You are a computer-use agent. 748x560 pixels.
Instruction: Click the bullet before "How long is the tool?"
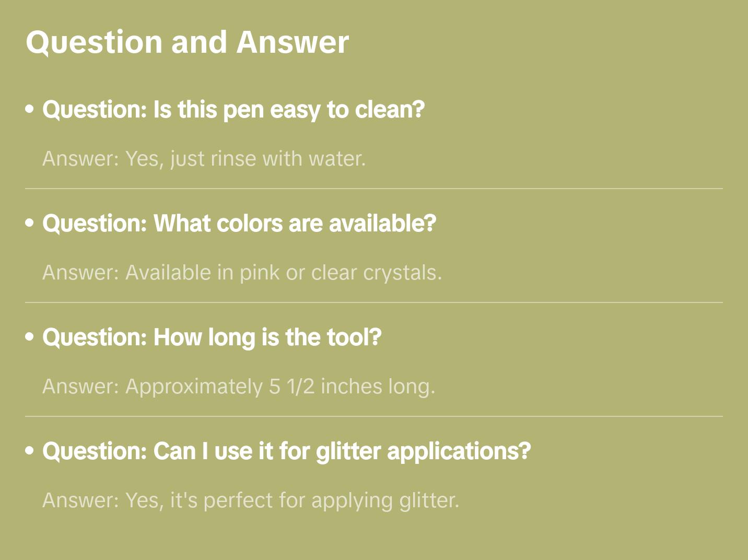[30, 337]
